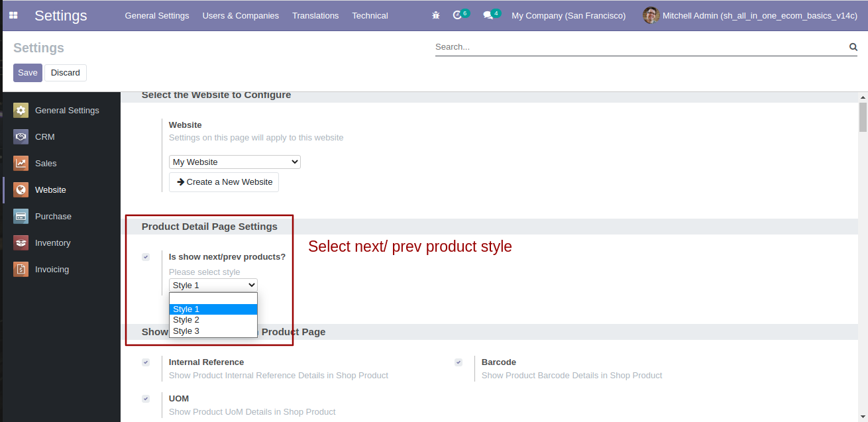Click the search magnifier icon
This screenshot has width=868, height=422.
point(853,47)
